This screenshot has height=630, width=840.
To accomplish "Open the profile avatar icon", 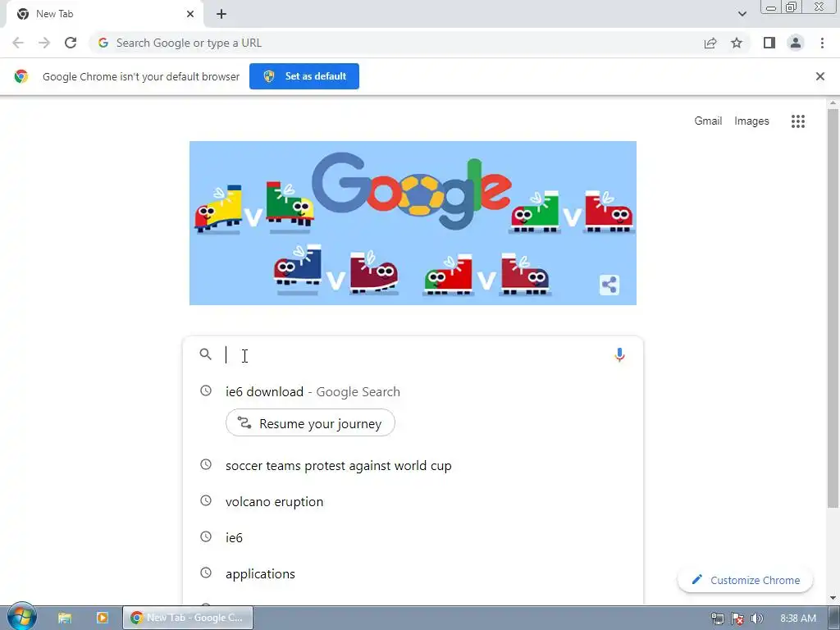I will (796, 43).
